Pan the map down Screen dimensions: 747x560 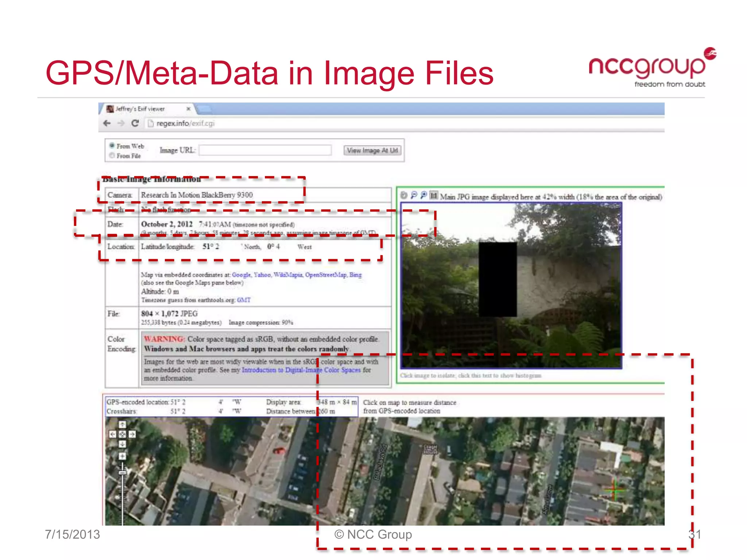tap(122, 444)
